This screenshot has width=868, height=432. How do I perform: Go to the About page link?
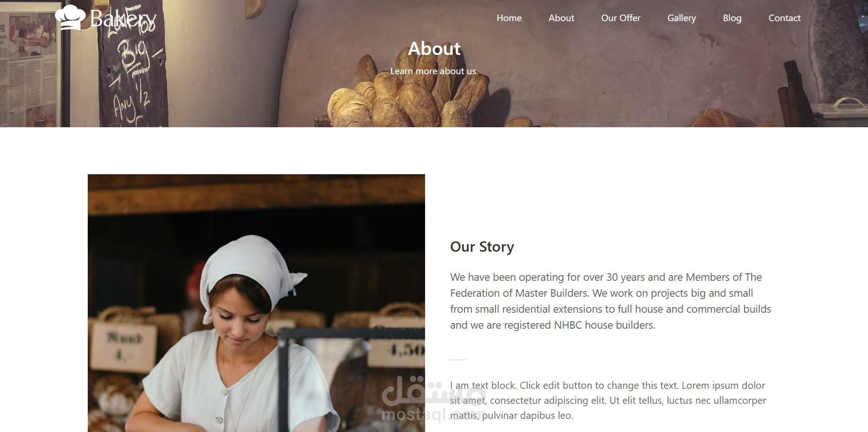click(561, 18)
